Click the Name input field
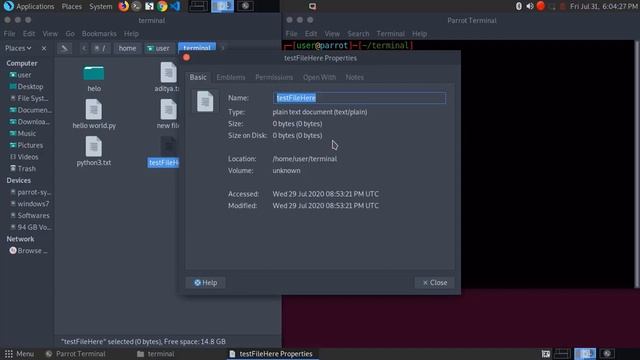The image size is (640, 360). [359, 98]
